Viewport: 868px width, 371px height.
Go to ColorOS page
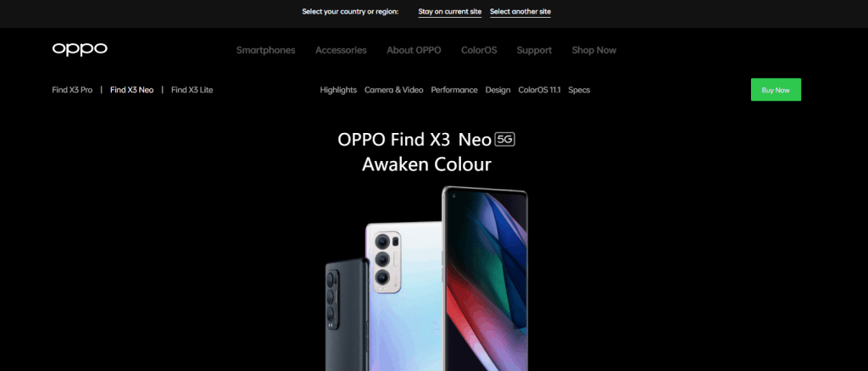(x=479, y=50)
